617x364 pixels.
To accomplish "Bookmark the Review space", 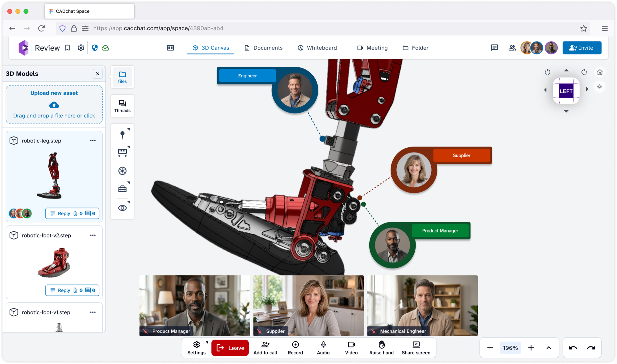I will [67, 48].
